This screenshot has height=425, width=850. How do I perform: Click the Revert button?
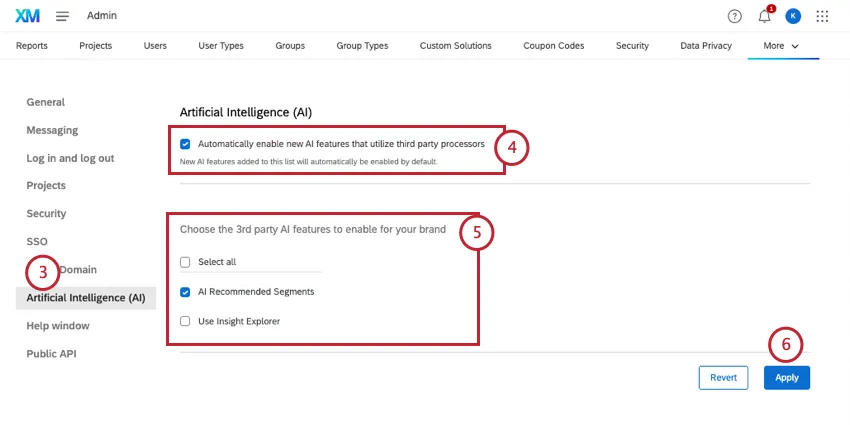pos(723,377)
